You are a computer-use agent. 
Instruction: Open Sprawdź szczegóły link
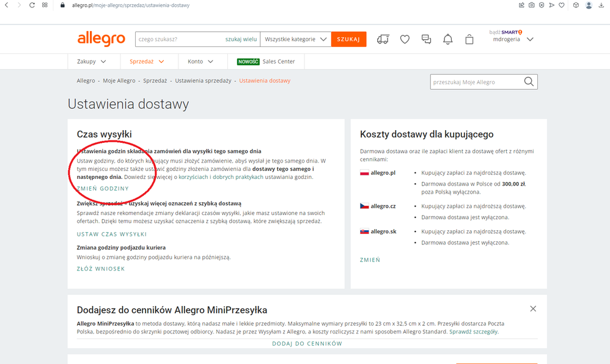(474, 332)
